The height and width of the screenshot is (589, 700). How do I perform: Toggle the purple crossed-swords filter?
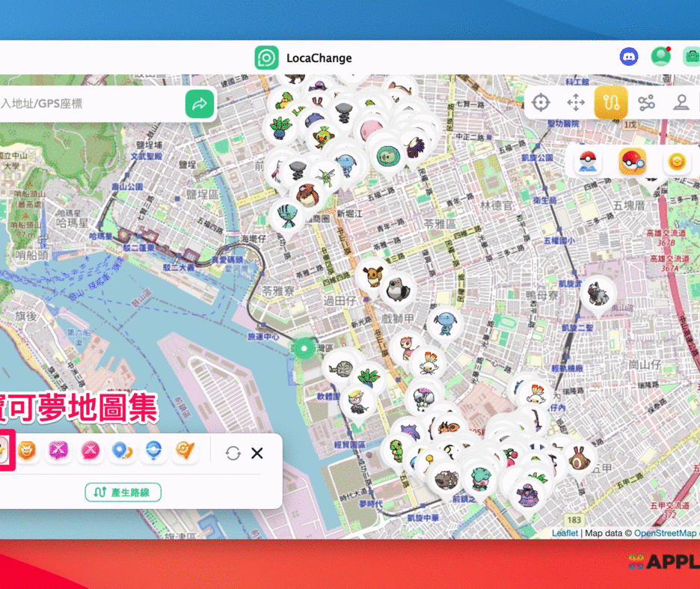click(x=59, y=451)
